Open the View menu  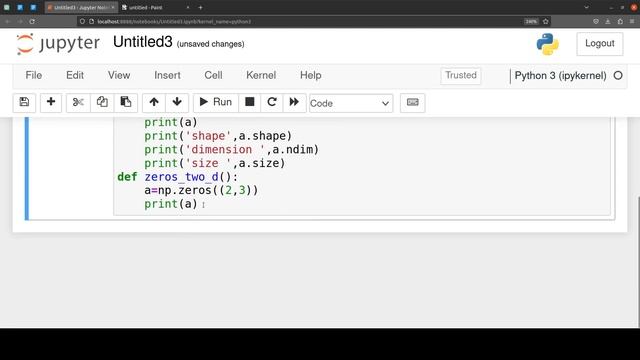(119, 76)
